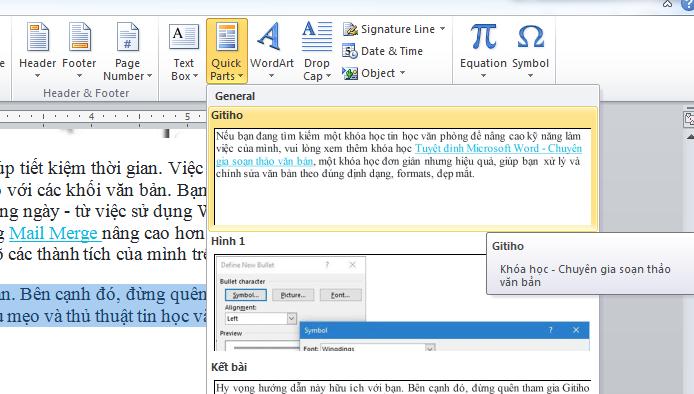Image resolution: width=694 pixels, height=394 pixels.
Task: Expand the WordArt dropdown arrow
Action: click(271, 76)
